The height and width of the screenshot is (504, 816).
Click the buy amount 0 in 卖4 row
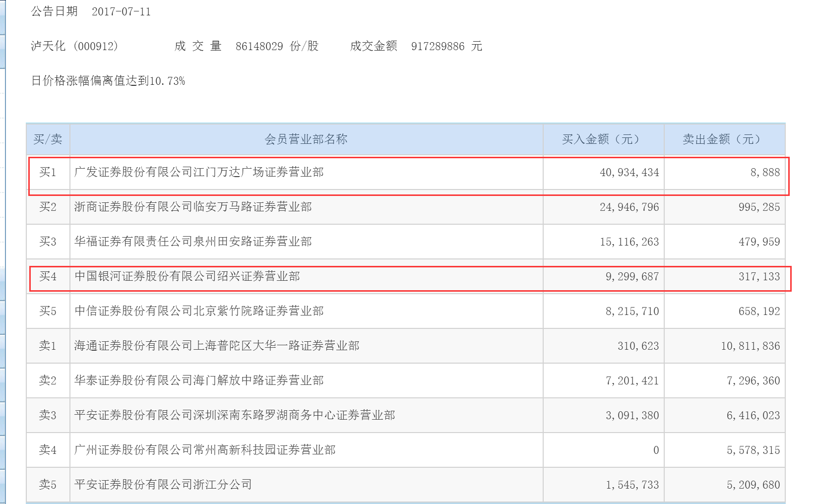[x=656, y=450]
